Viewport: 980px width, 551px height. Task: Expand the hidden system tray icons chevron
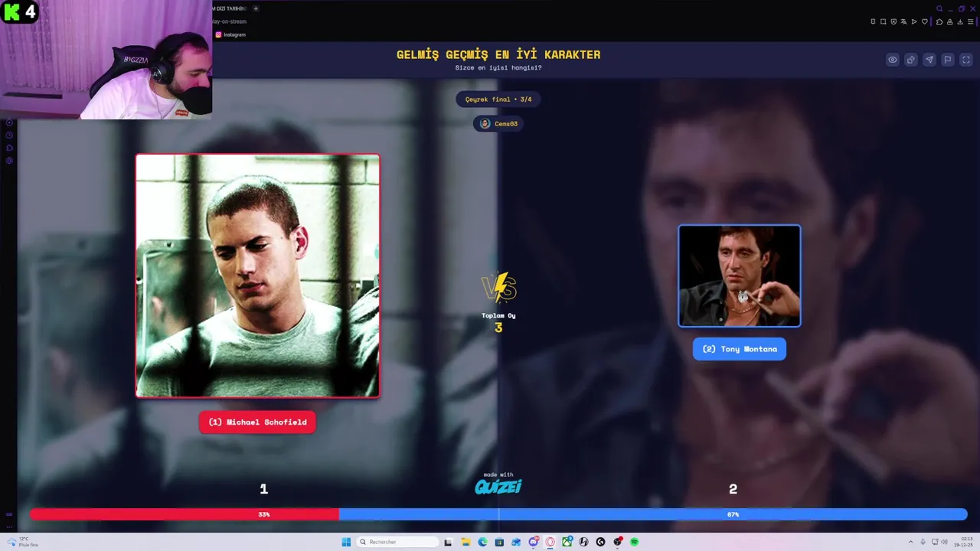pos(910,542)
